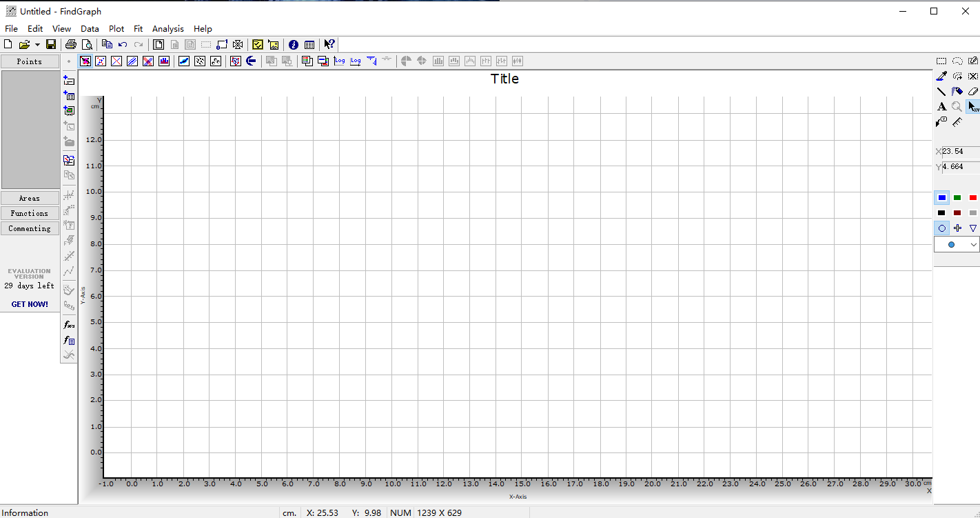Open Print Preview
The image size is (980, 518).
point(88,44)
